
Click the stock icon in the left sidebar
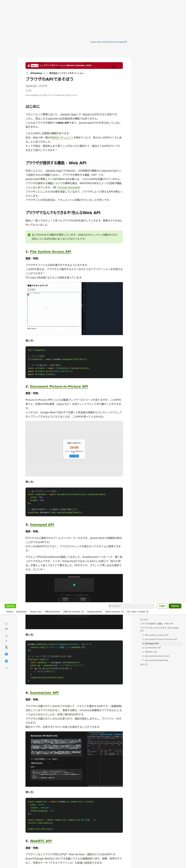pyautogui.click(x=6, y=636)
